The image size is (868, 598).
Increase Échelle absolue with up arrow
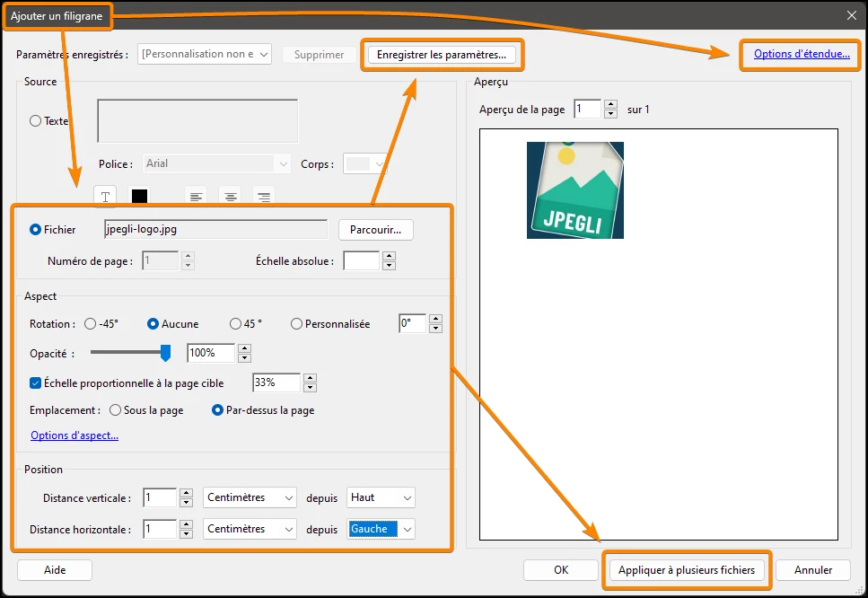(390, 256)
